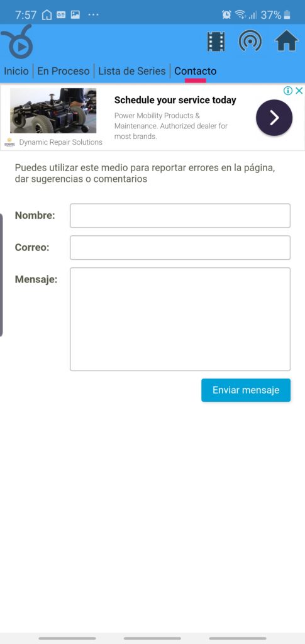305x644 pixels.
Task: Focus the Mensaje text area
Action: click(x=180, y=319)
